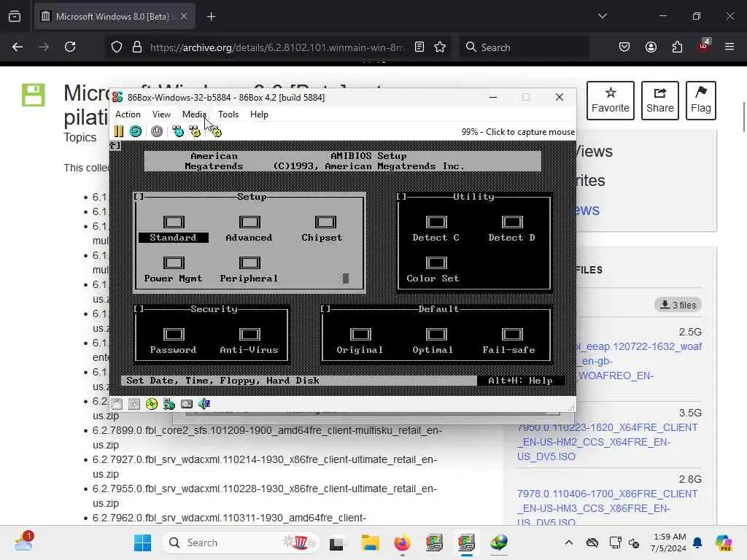Viewport: 747px width, 560px height.
Task: Open the Windows Start menu
Action: coord(142,542)
